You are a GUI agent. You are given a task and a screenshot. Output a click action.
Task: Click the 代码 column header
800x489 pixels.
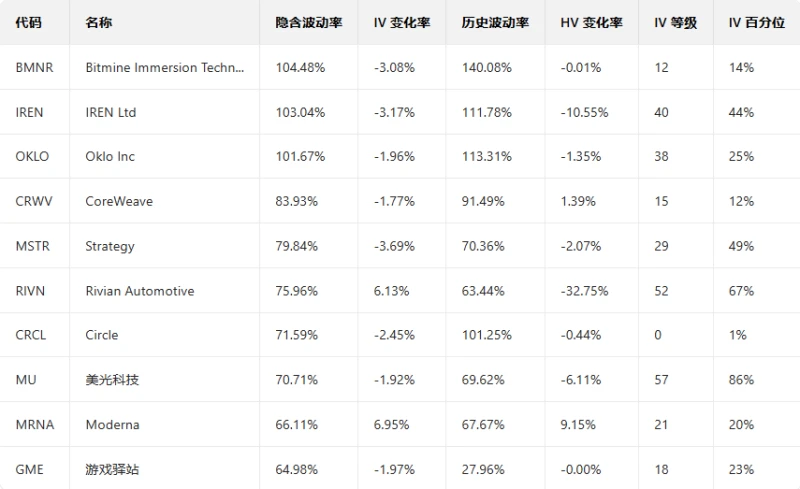pos(29,23)
